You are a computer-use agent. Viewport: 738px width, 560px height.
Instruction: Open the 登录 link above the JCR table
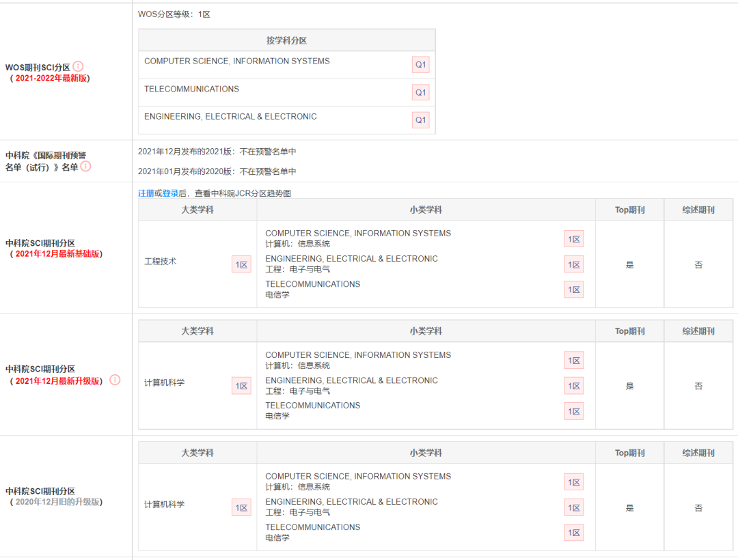coord(170,193)
